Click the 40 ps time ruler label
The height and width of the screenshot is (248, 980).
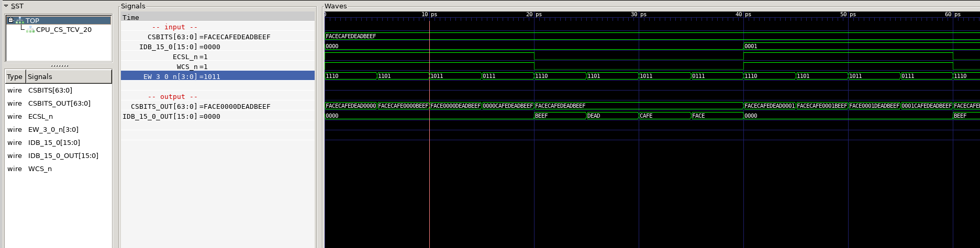click(x=743, y=15)
